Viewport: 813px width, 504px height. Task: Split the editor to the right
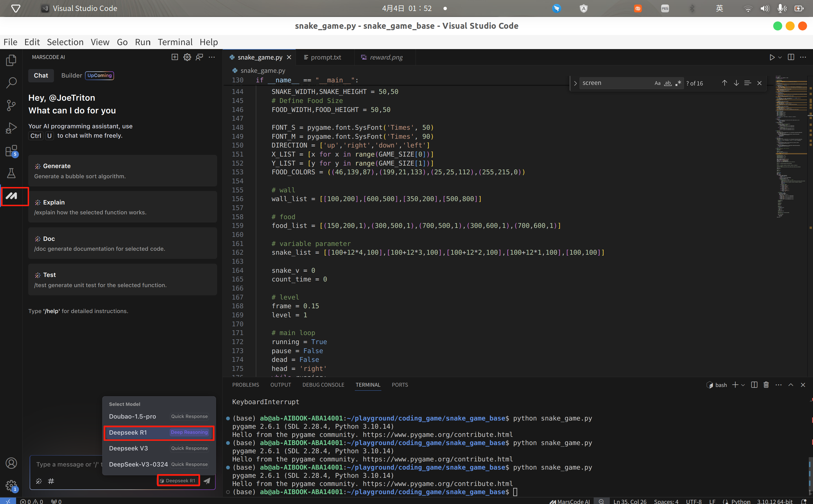(x=791, y=57)
